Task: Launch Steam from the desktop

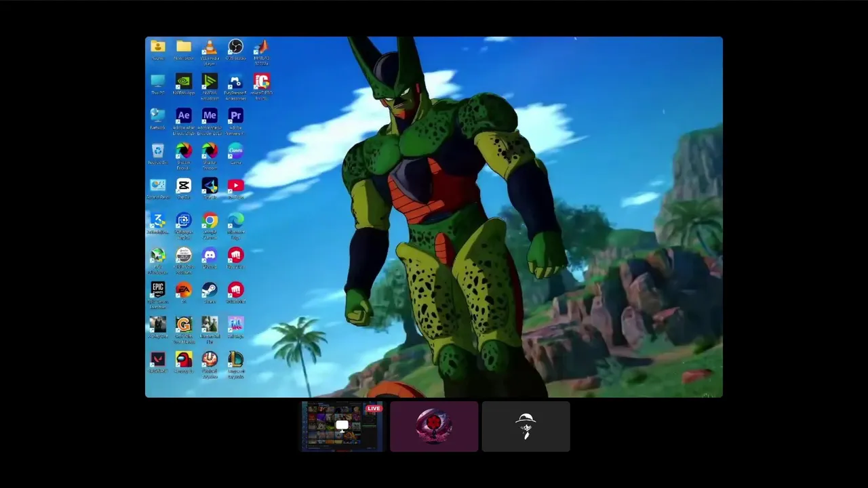Action: click(210, 292)
